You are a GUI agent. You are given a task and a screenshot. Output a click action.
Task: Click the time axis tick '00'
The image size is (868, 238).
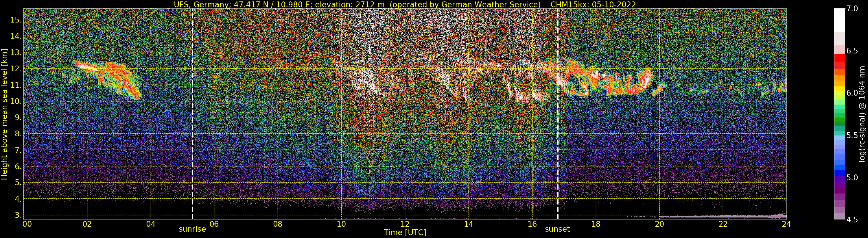27,224
